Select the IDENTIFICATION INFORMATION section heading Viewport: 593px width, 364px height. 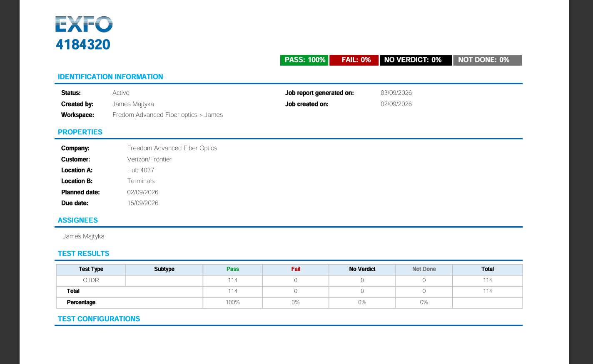pyautogui.click(x=110, y=77)
